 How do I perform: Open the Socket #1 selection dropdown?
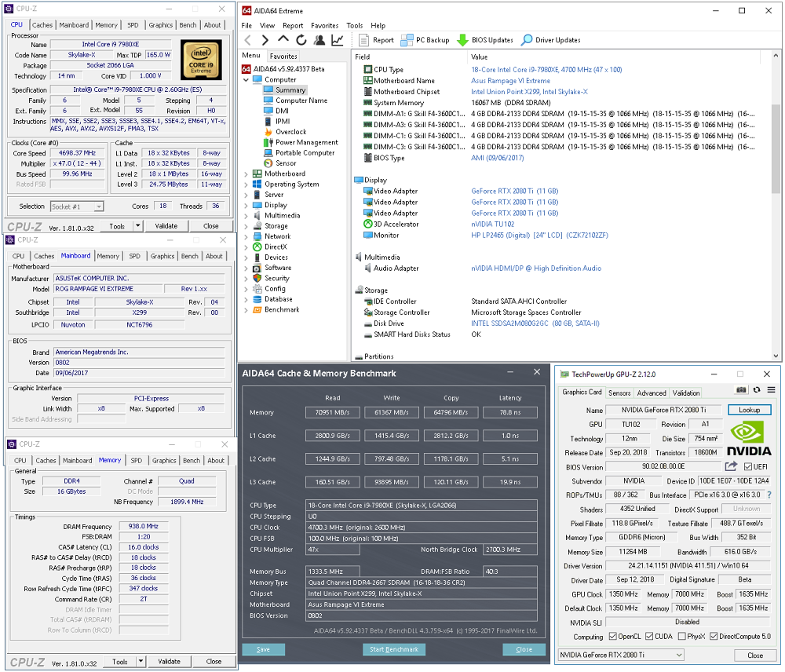coord(99,206)
